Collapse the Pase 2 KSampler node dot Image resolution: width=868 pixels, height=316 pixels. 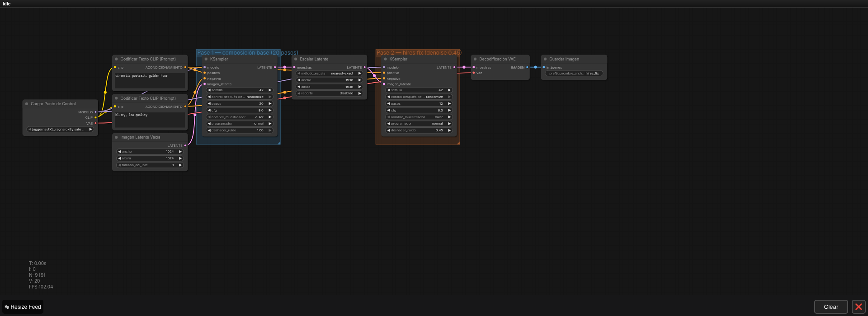385,59
